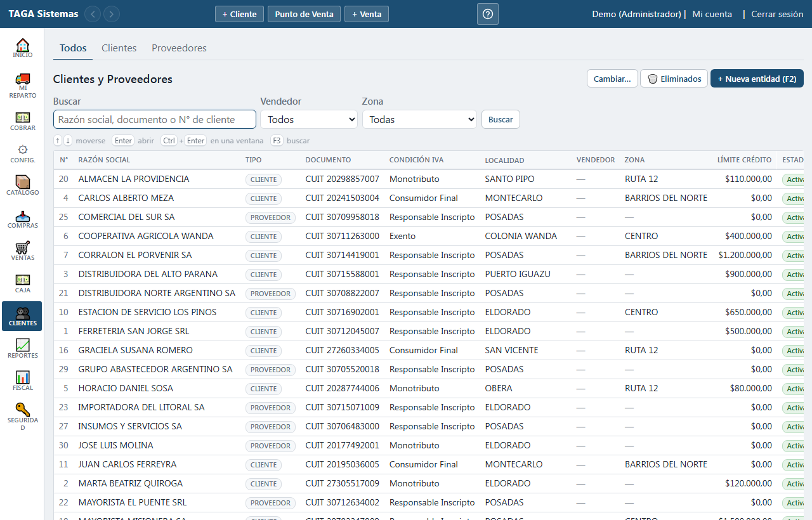Click CUIT 30709958018 document cell

point(342,217)
